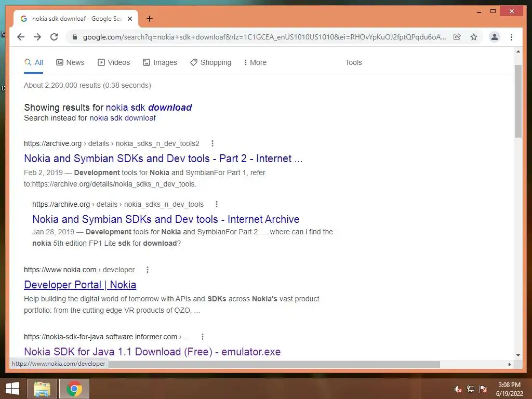This screenshot has height=399, width=532.
Task: Click the scroll up arrow
Action: 518,51
